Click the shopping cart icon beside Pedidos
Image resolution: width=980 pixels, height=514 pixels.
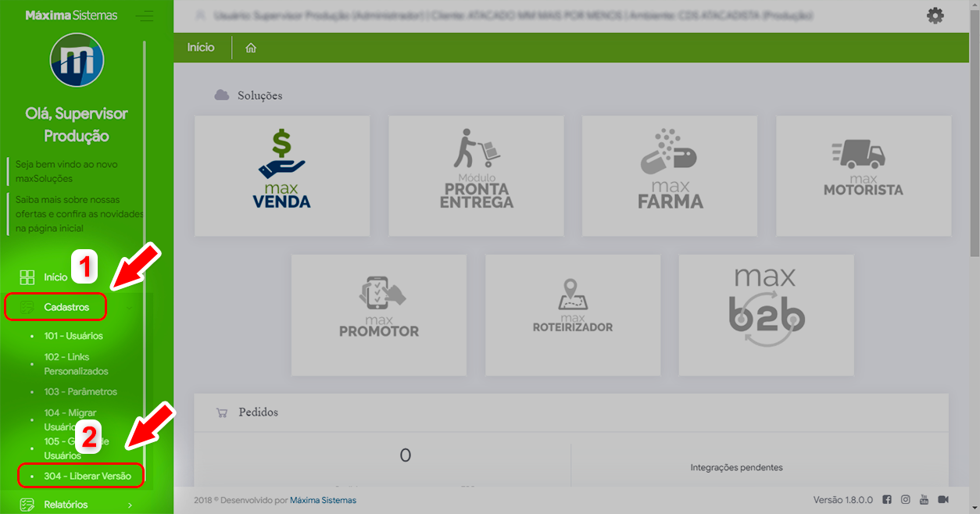pyautogui.click(x=222, y=412)
